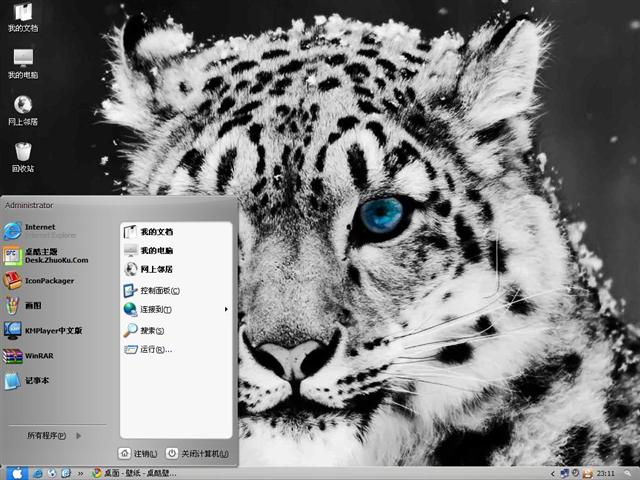This screenshot has width=640, height=480.
Task: Click orange tray icon beside clock
Action: tap(587, 473)
